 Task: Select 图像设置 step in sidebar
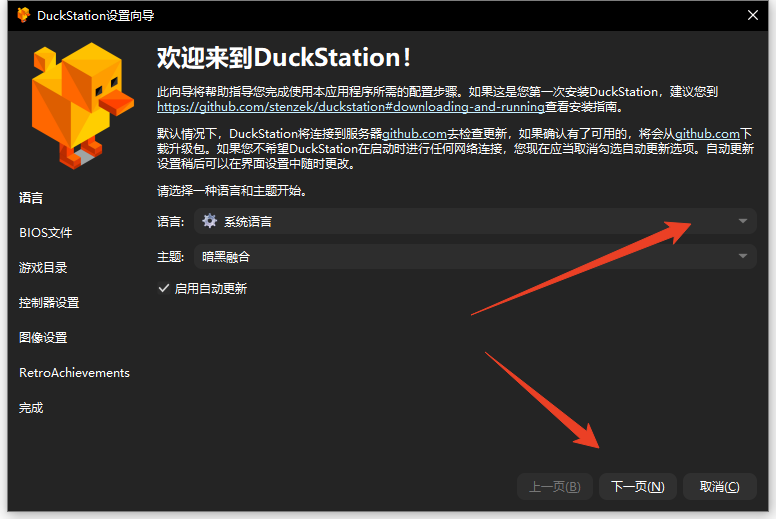coord(43,338)
